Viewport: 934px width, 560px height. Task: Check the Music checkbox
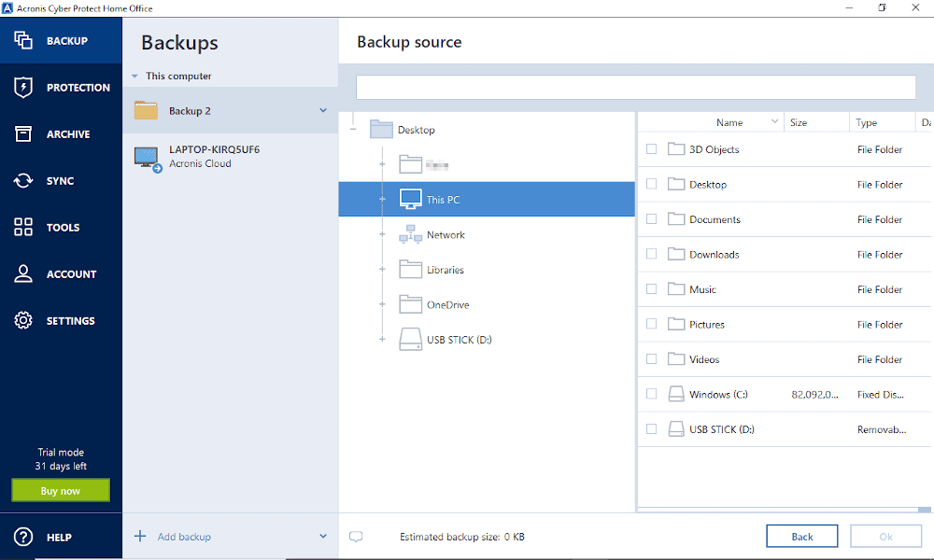click(652, 288)
